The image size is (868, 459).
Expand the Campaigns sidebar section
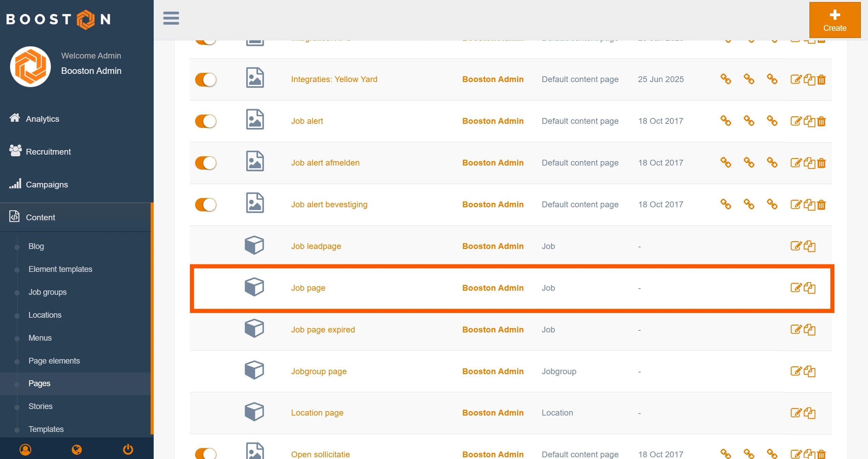[47, 184]
